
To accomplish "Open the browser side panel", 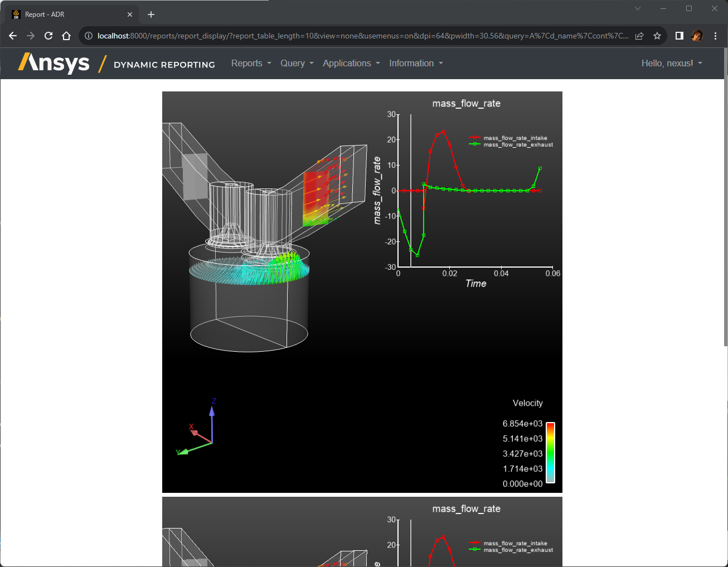I will coord(679,36).
